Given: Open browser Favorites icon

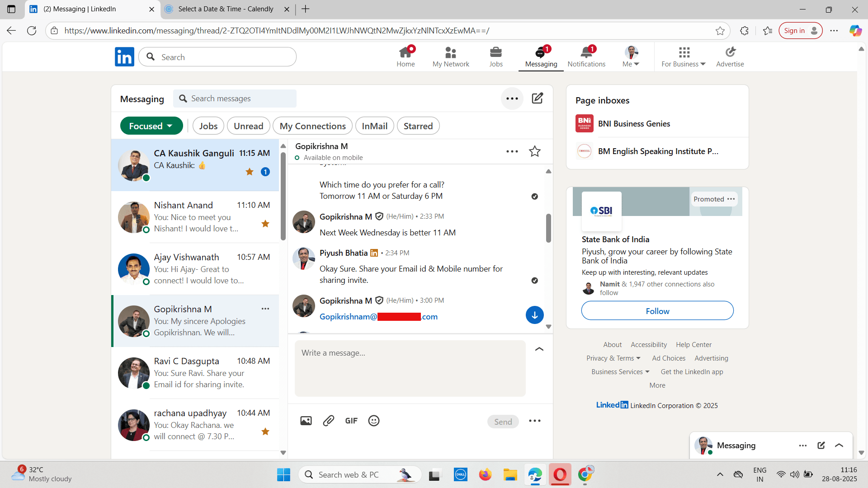Looking at the screenshot, I should click(x=768, y=31).
